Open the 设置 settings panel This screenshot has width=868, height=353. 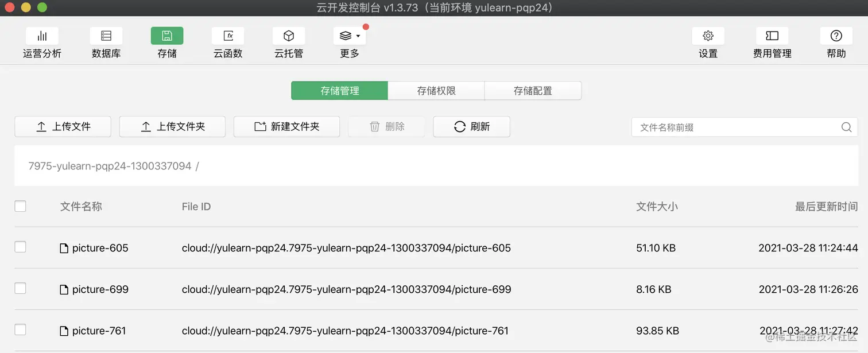(708, 42)
